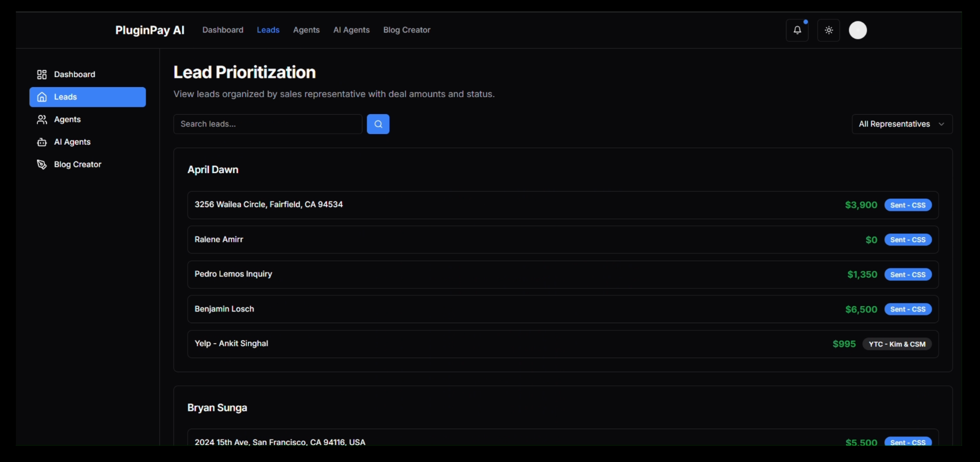Open AI Agents in the top navigation
This screenshot has height=462, width=980.
[x=351, y=30]
